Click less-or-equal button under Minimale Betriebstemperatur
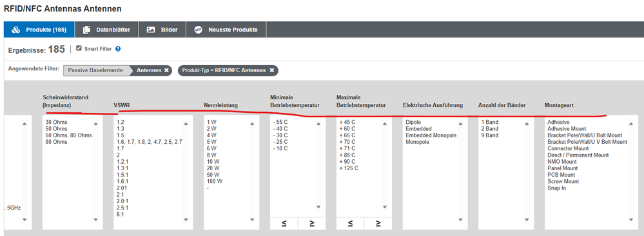The width and height of the screenshot is (644, 236). 284,224
